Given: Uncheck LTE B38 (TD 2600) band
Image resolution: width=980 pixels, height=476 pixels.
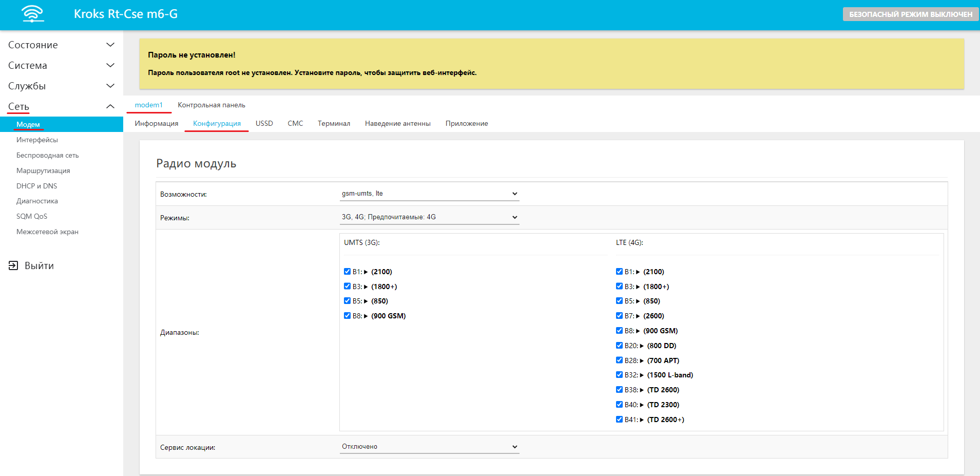Looking at the screenshot, I should [620, 390].
